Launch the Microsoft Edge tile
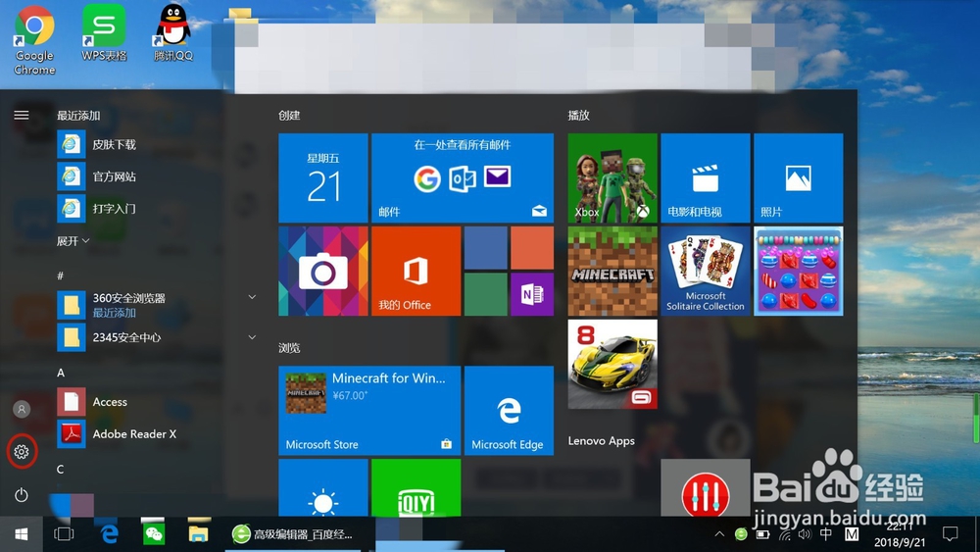This screenshot has width=980, height=552. pyautogui.click(x=509, y=411)
